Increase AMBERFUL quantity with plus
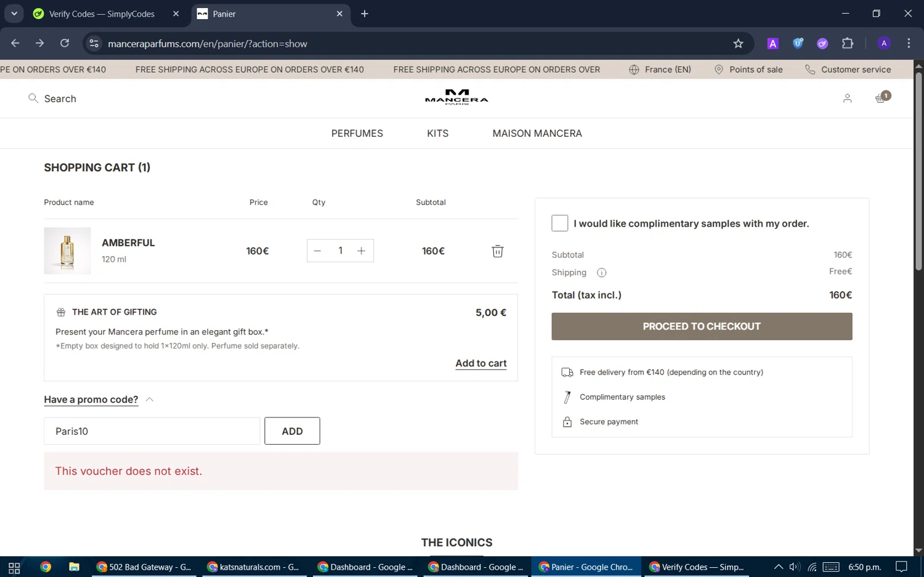 [362, 251]
